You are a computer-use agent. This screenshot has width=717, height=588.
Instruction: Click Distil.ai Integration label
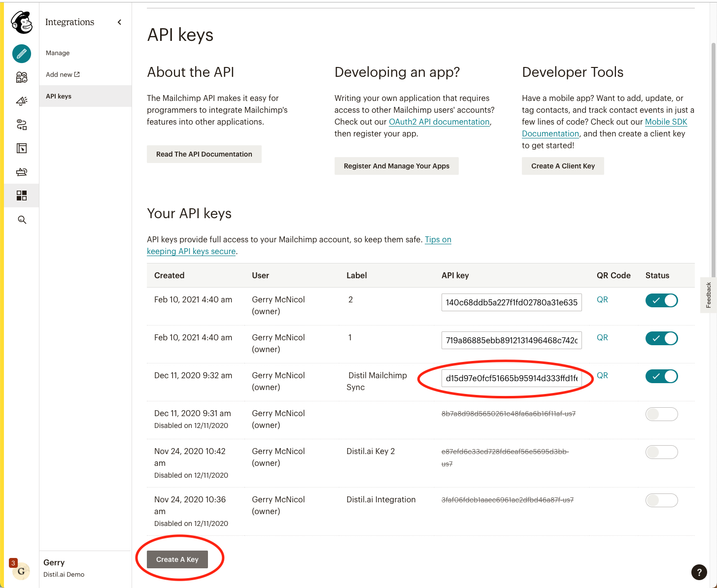(x=381, y=499)
